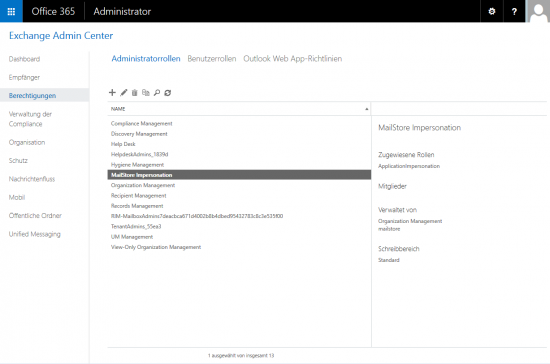The image size is (550, 364).
Task: Open Organisation in the left navigation
Action: (x=27, y=142)
